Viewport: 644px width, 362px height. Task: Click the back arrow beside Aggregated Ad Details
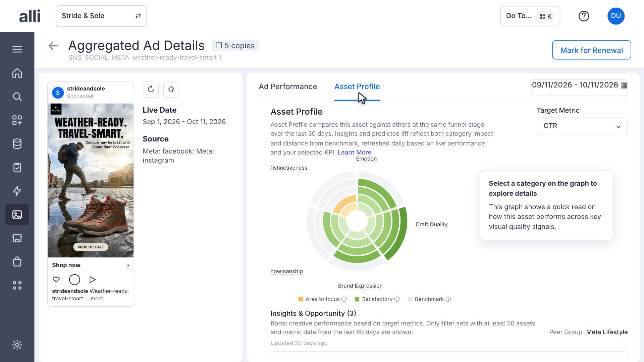click(53, 46)
